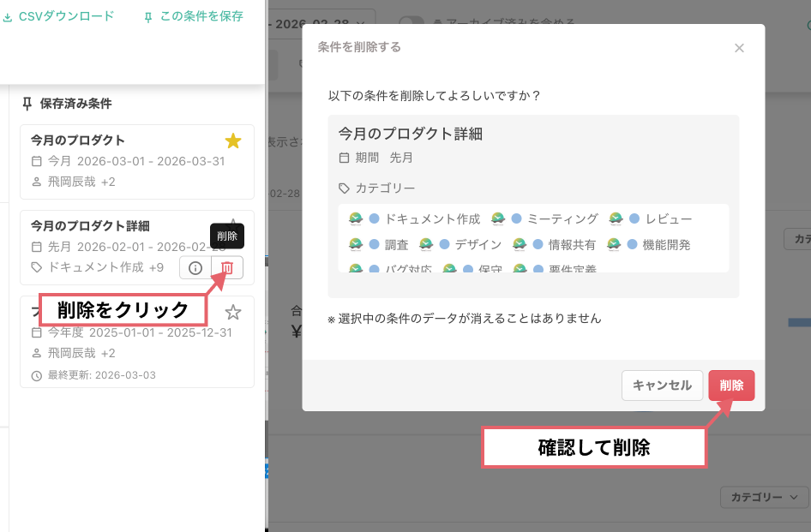
Task: Click the info icon on 今月のプロダクト詳細 card
Action: (195, 268)
